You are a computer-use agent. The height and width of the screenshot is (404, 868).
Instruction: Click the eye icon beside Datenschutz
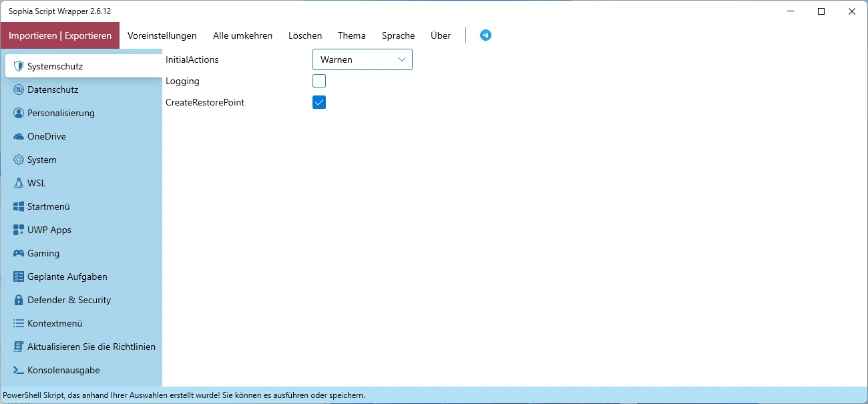(x=19, y=89)
